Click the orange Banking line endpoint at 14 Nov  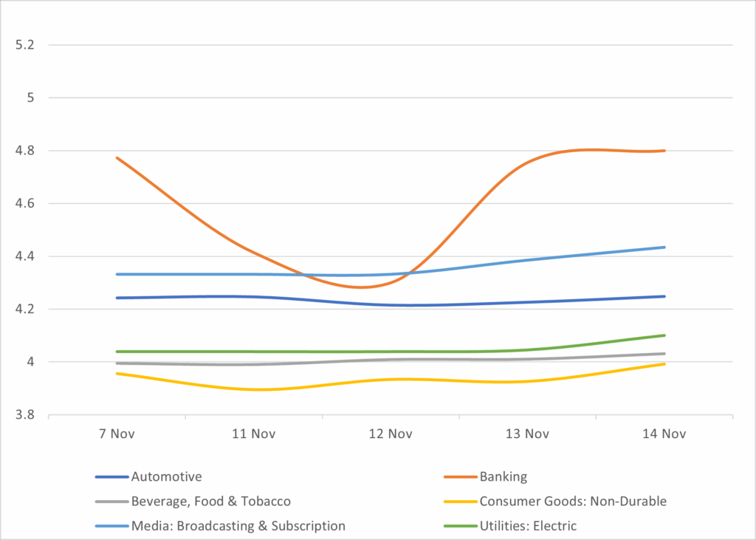(x=664, y=151)
